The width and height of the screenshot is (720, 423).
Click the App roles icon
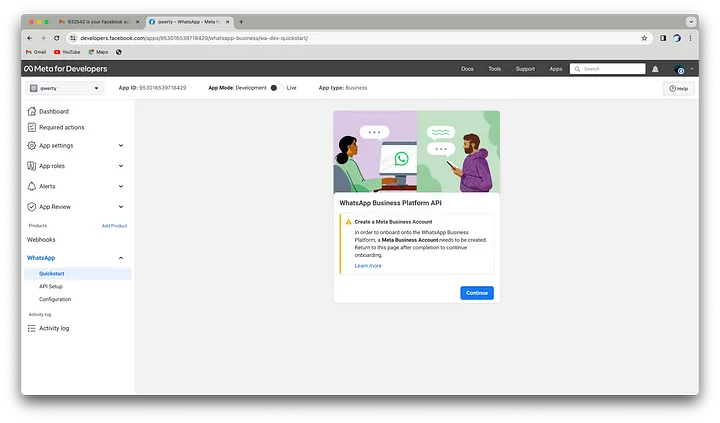tap(31, 166)
